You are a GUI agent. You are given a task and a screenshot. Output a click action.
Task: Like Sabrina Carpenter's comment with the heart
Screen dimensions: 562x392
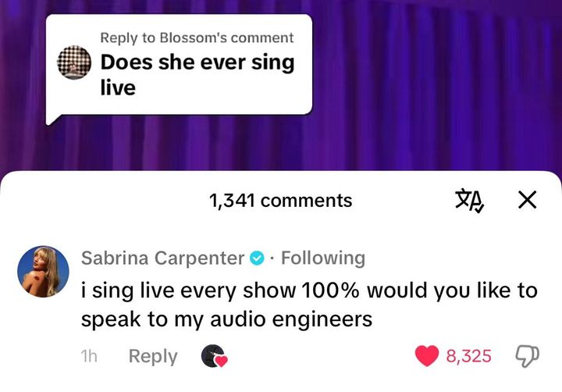pyautogui.click(x=426, y=356)
